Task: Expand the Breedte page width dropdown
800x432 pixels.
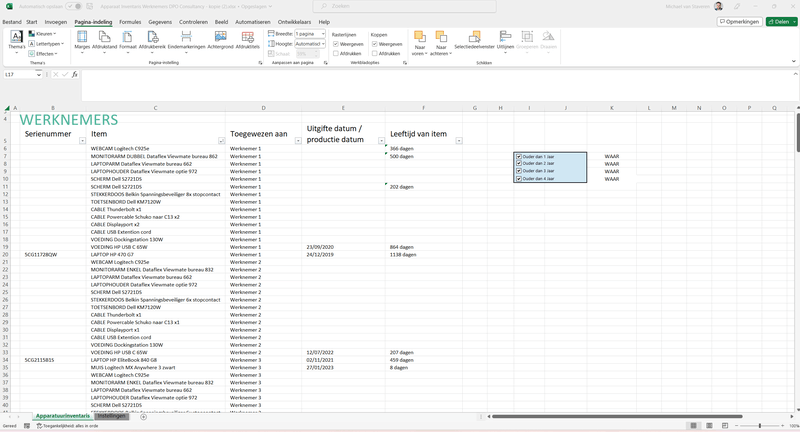Action: pyautogui.click(x=321, y=34)
